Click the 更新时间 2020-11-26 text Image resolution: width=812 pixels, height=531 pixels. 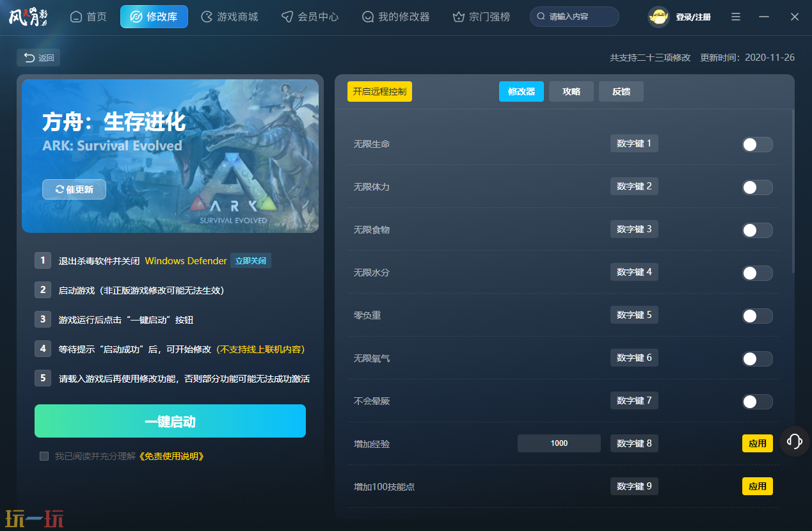[x=747, y=58]
